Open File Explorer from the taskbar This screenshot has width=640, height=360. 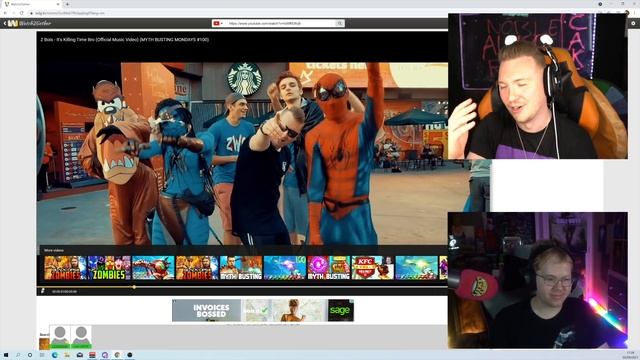(x=67, y=355)
